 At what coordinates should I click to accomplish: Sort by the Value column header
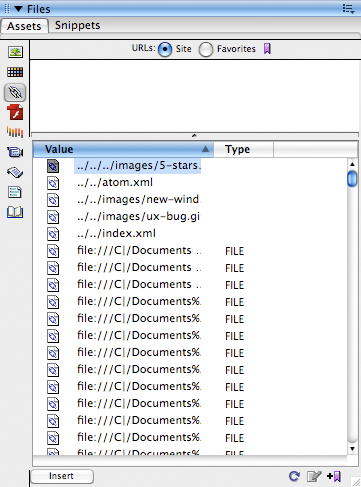tap(123, 149)
